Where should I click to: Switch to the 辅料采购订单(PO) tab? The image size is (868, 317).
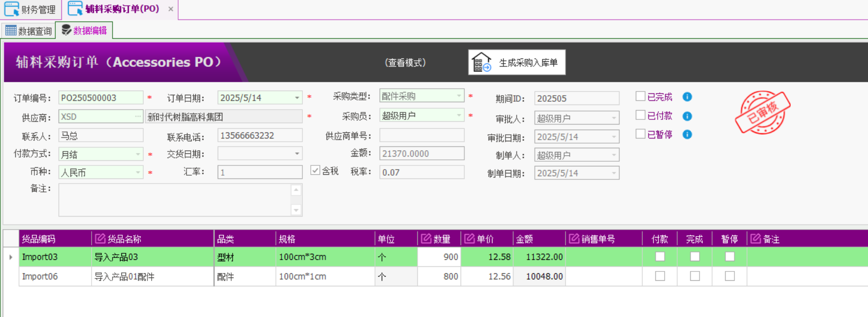point(120,9)
